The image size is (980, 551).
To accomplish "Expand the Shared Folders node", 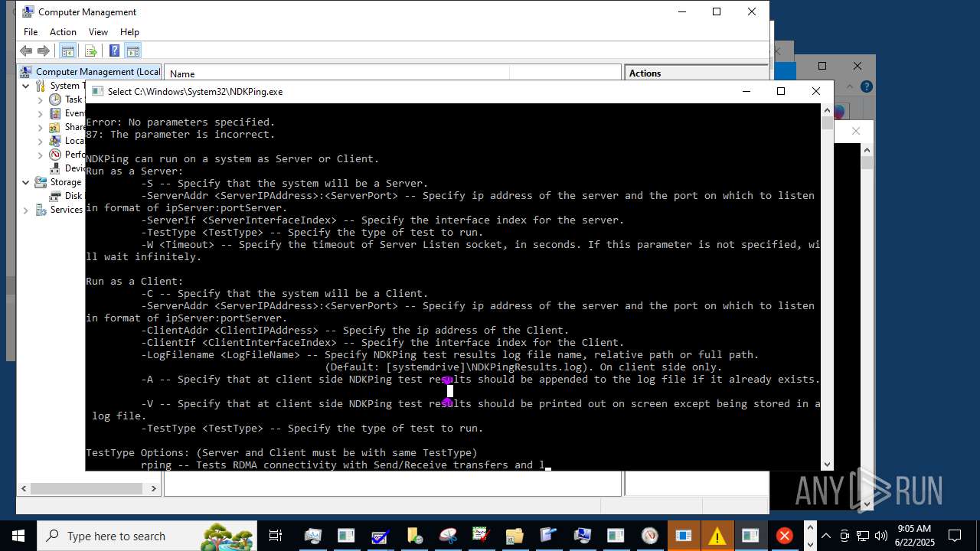I will (x=40, y=127).
